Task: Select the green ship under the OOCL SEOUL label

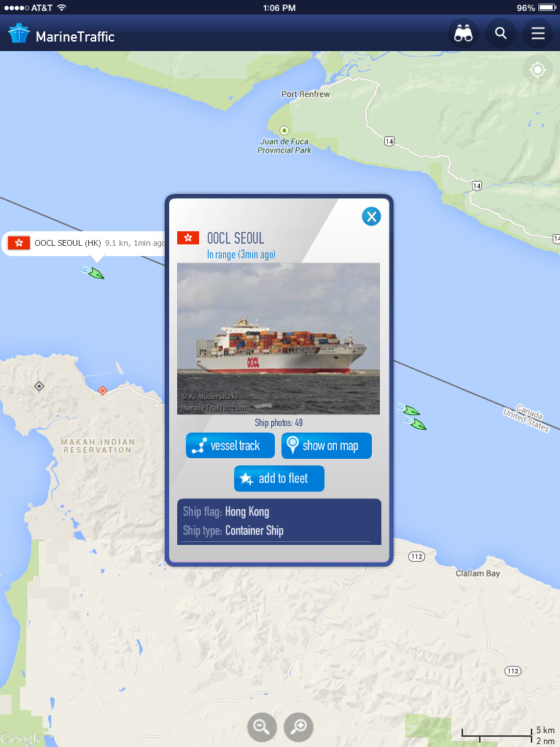Action: [94, 273]
